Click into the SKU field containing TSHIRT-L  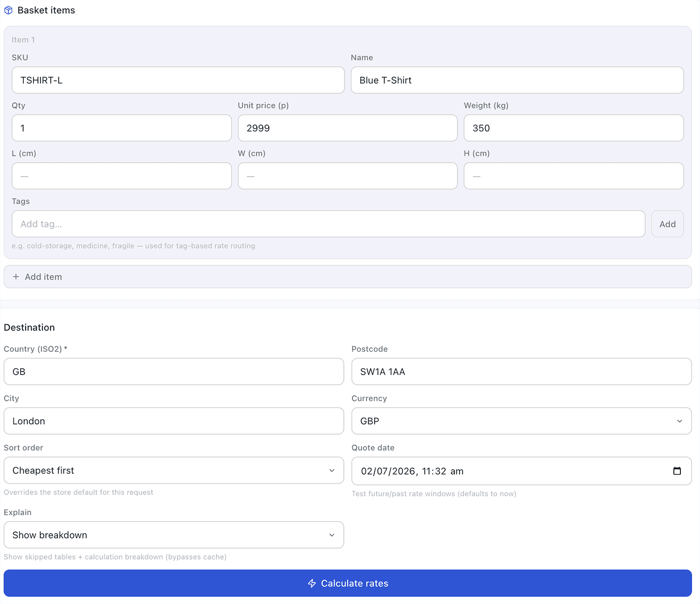tap(178, 80)
